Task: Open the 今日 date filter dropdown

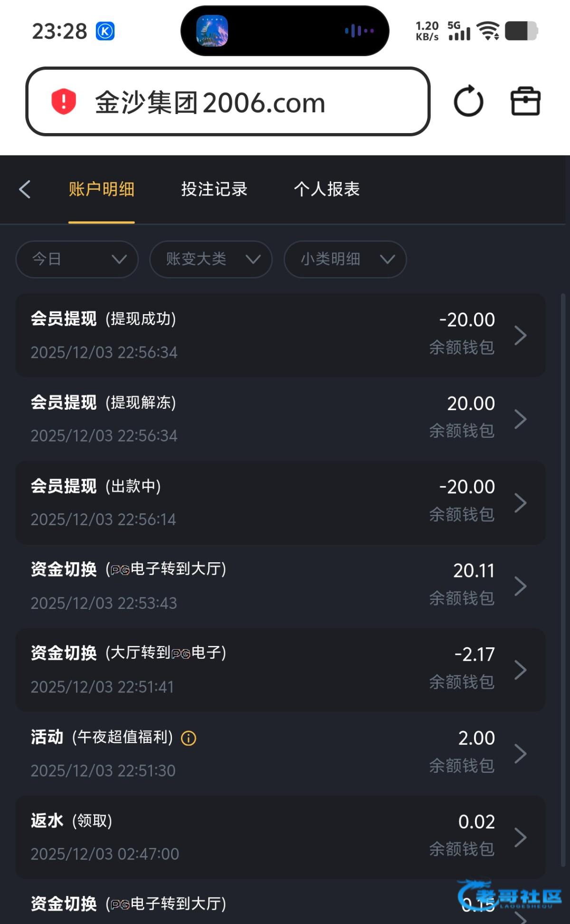Action: coord(77,259)
